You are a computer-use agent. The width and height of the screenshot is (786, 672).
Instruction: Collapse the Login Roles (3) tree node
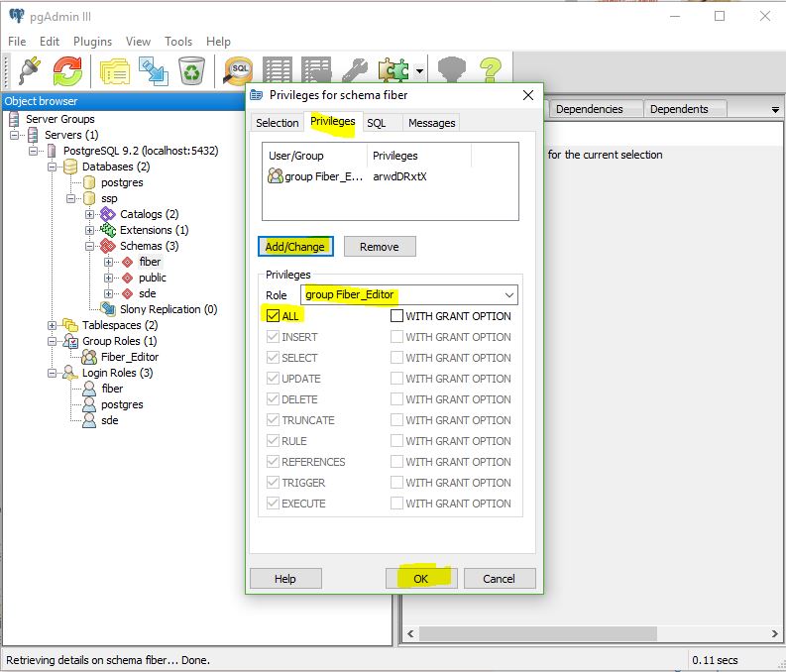(x=53, y=374)
